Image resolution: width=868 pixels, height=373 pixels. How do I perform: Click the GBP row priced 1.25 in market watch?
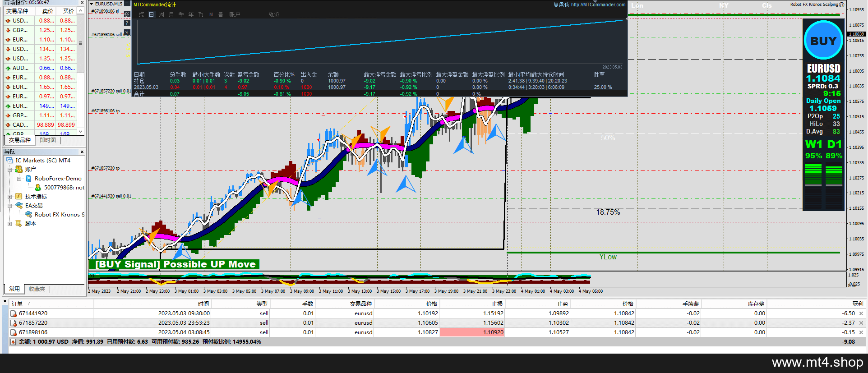coord(40,30)
